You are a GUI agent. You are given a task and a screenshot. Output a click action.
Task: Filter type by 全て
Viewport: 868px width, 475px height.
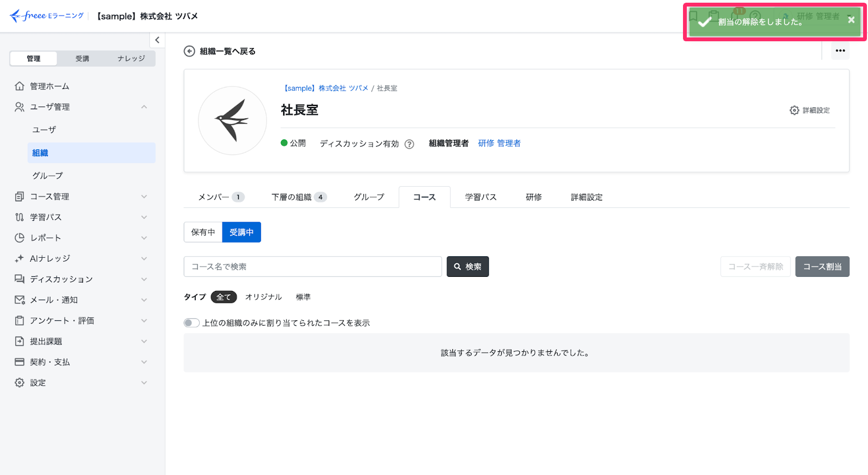click(224, 297)
